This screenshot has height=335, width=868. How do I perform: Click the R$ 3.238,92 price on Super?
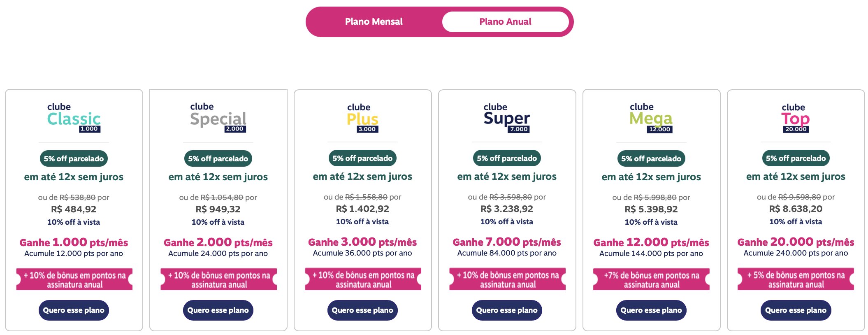[x=507, y=209]
